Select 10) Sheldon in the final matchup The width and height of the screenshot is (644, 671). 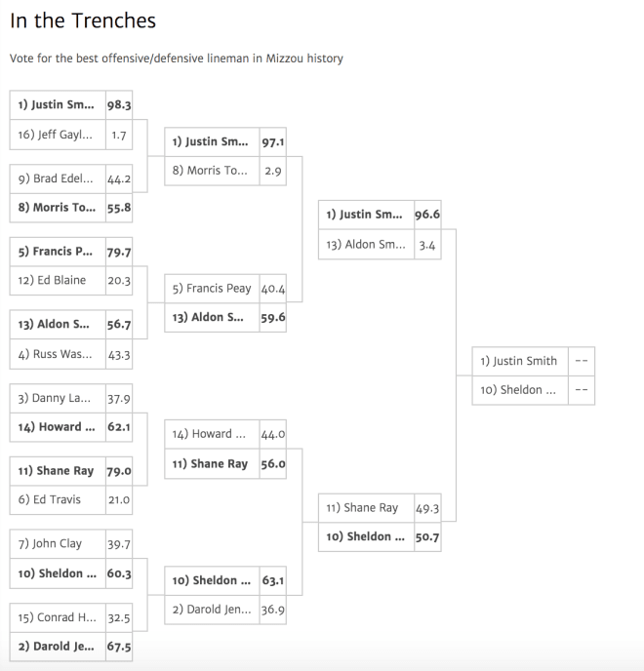click(533, 390)
